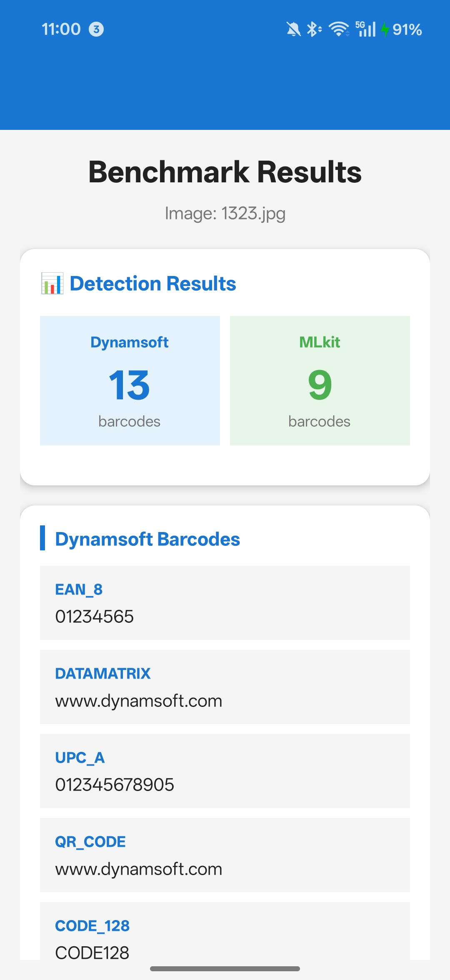Screen dimensions: 450x980
Task: Select the Dynamsoft 13 barcodes card
Action: 130,381
